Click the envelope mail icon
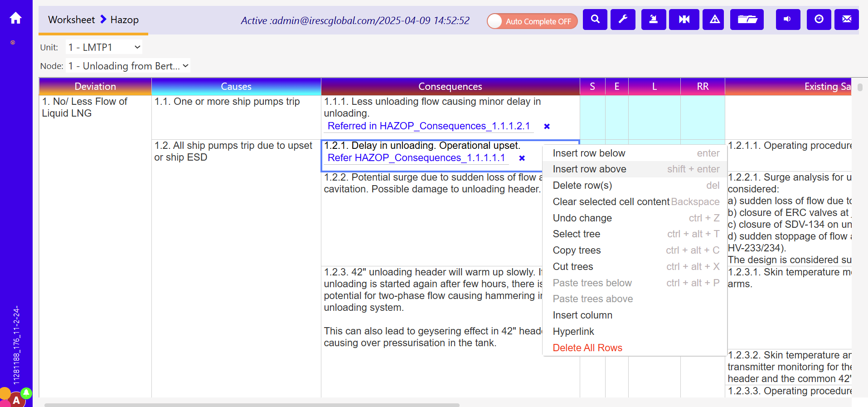The image size is (868, 407). [846, 20]
